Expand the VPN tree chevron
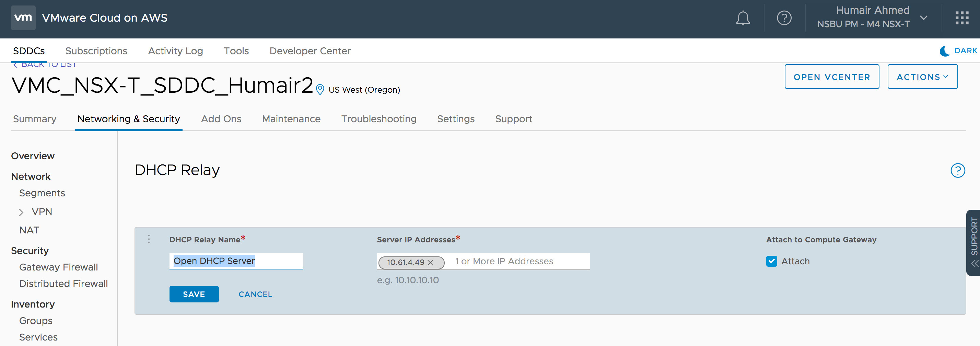This screenshot has width=980, height=346. [x=21, y=212]
